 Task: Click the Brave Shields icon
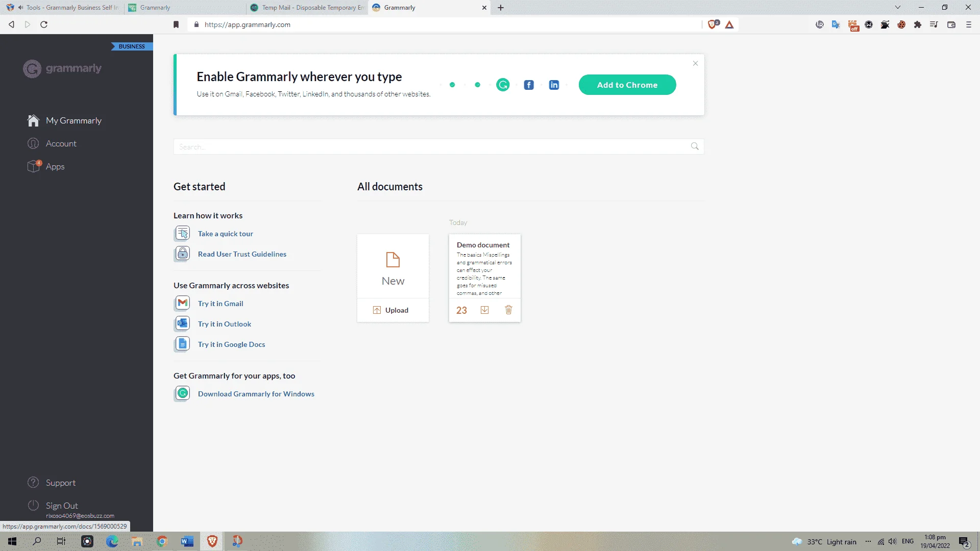713,24
